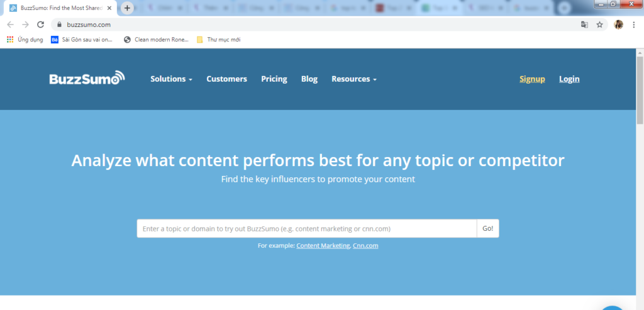644x310 pixels.
Task: Reload the BuzzSumo page
Action: (x=40, y=25)
